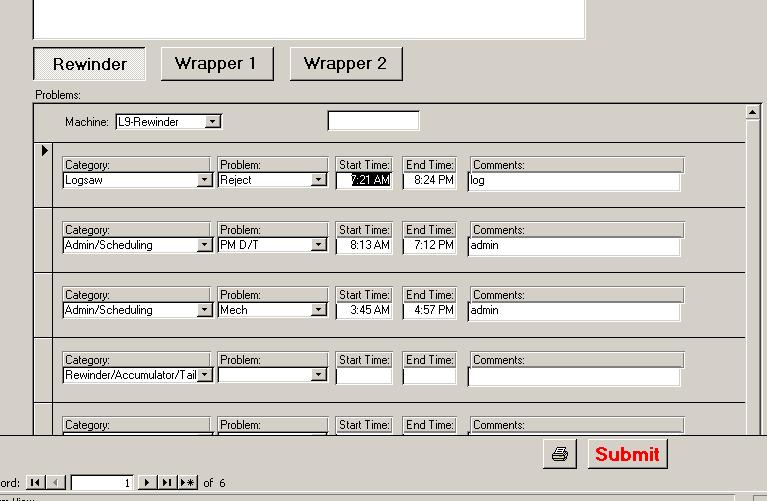Click the 8:24 PM end time field
The width and height of the screenshot is (767, 501).
pyautogui.click(x=430, y=180)
